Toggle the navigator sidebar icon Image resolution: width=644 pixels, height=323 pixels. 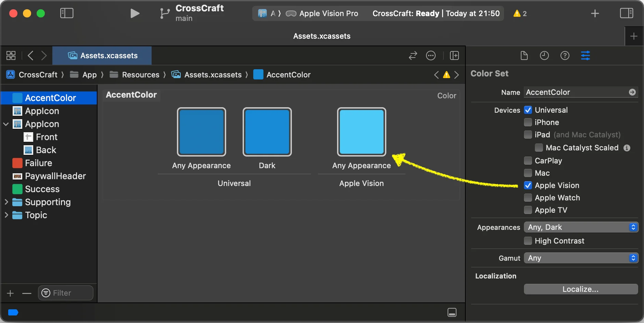pyautogui.click(x=67, y=13)
